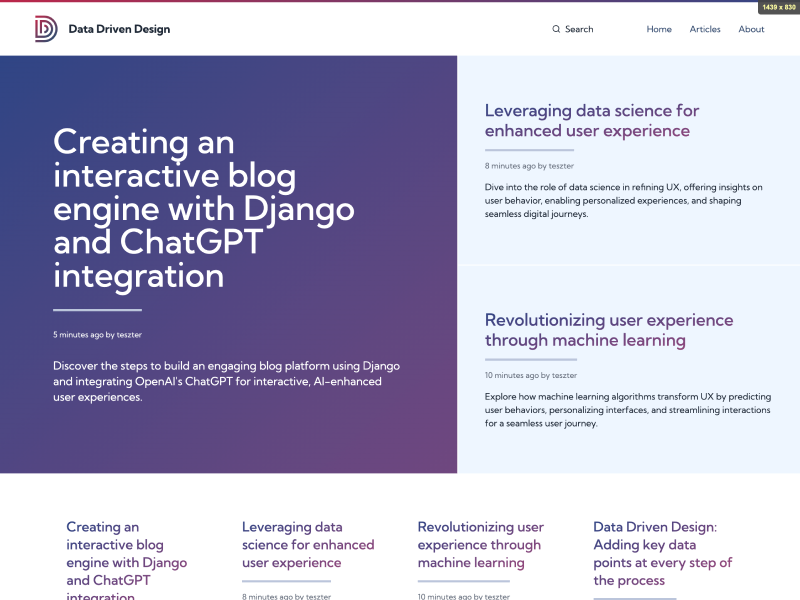Click '10 minutes ago by teszter' in bottom card

463,596
